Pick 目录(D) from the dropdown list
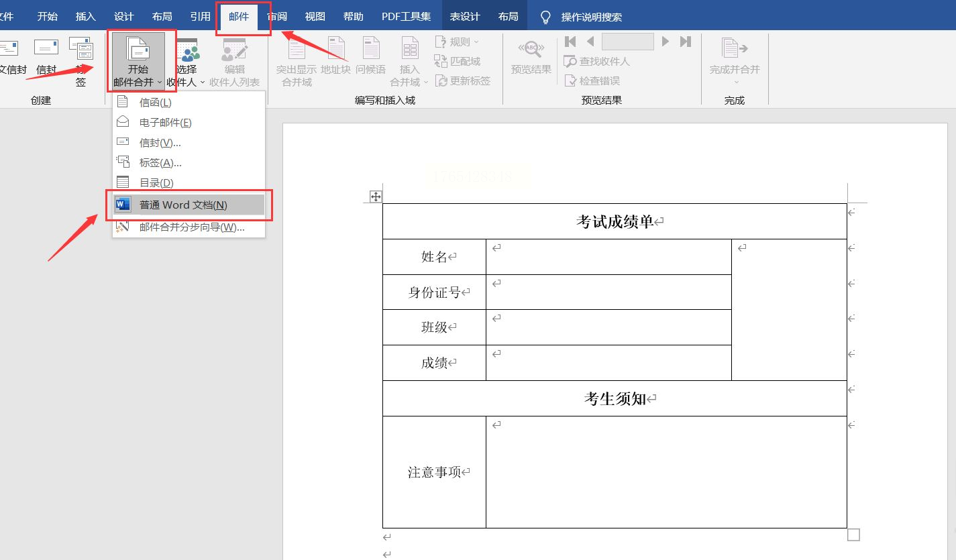Screen dimensions: 956x560 (156, 183)
